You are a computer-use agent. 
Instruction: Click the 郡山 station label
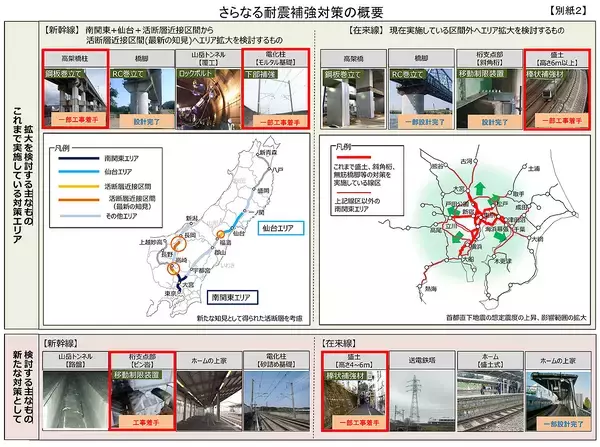[x=220, y=253]
